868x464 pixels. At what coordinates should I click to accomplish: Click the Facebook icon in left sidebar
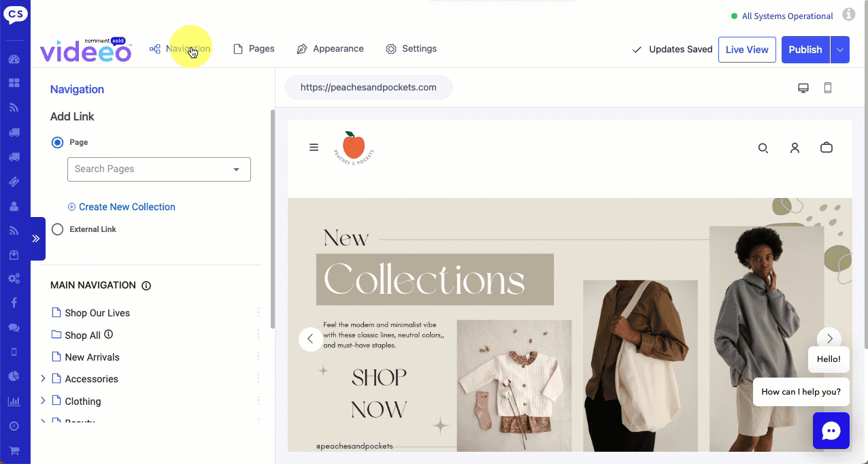[14, 303]
